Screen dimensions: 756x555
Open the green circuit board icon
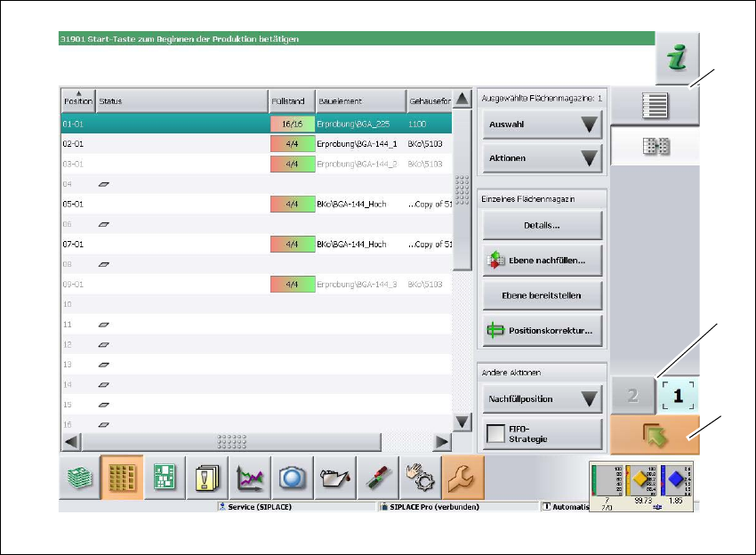(x=165, y=479)
